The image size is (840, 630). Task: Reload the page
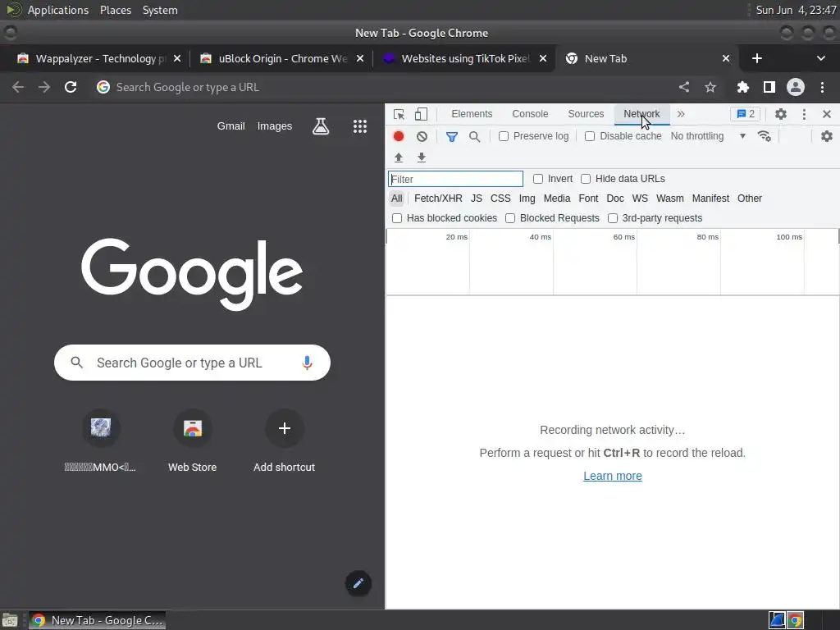click(x=71, y=87)
